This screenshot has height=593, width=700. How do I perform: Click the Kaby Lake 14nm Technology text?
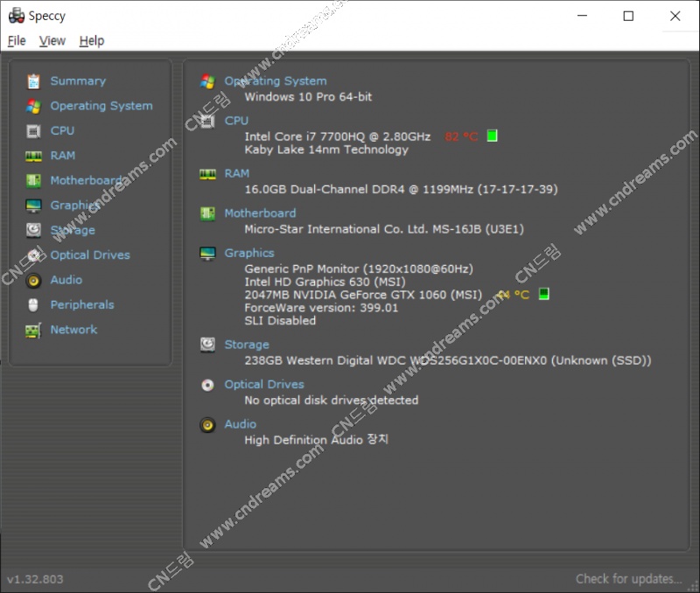tap(326, 150)
